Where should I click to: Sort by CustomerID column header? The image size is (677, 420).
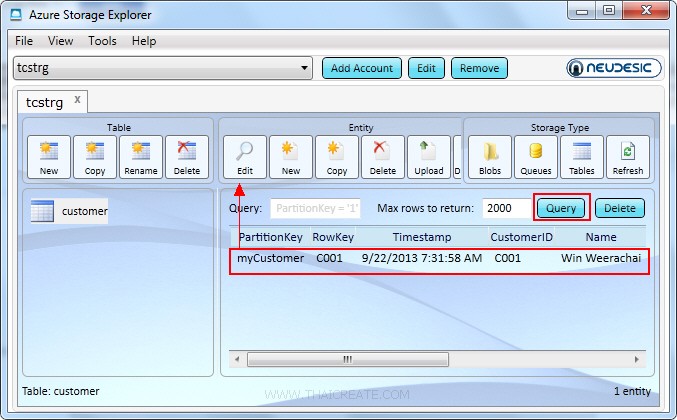click(x=521, y=237)
